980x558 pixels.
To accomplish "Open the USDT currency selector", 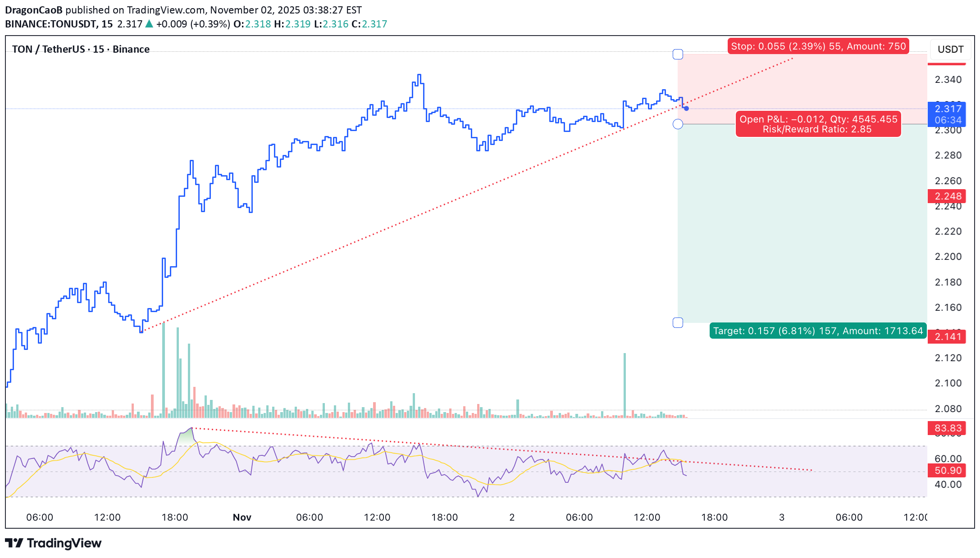I will (x=950, y=49).
